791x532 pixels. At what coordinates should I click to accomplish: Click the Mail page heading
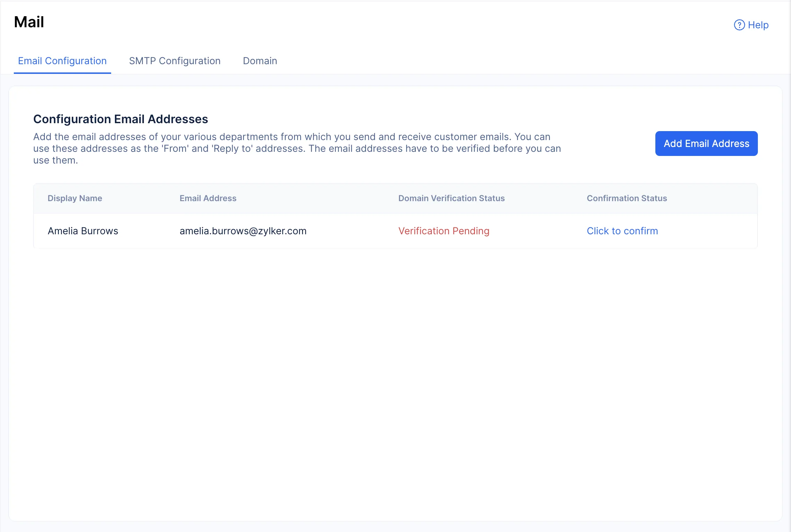tap(29, 22)
